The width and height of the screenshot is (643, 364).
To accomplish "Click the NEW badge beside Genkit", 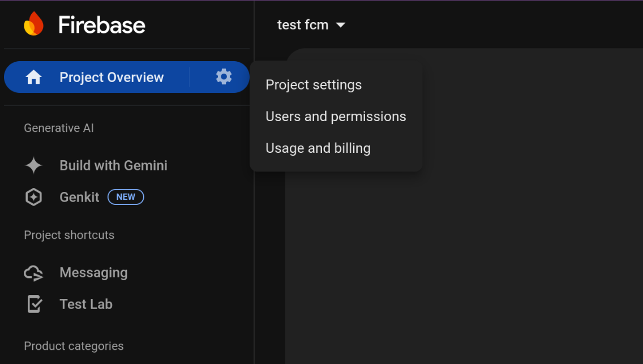I will [125, 196].
